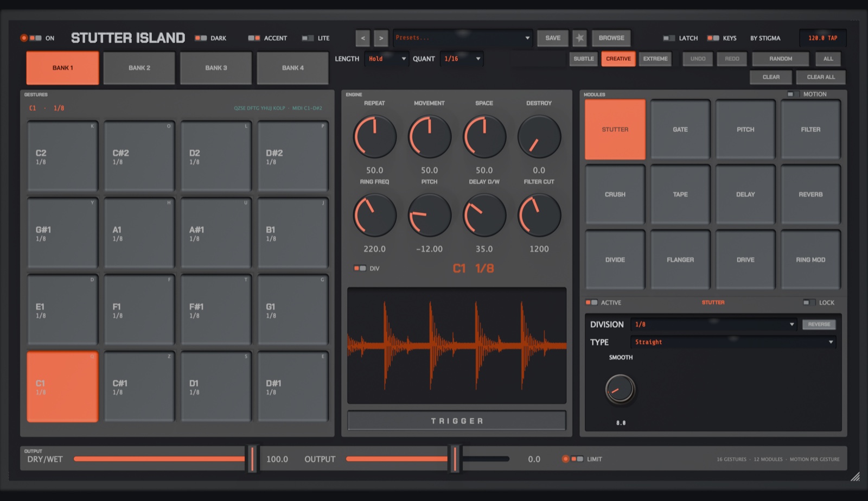The image size is (868, 501).
Task: Trigger the C2 gesture pad
Action: (62, 156)
